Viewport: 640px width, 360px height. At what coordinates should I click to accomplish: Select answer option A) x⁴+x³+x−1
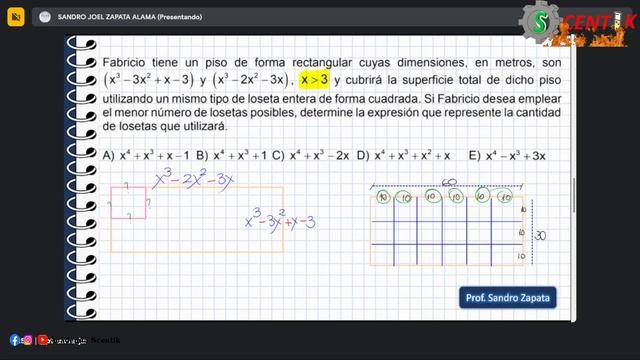coord(146,156)
